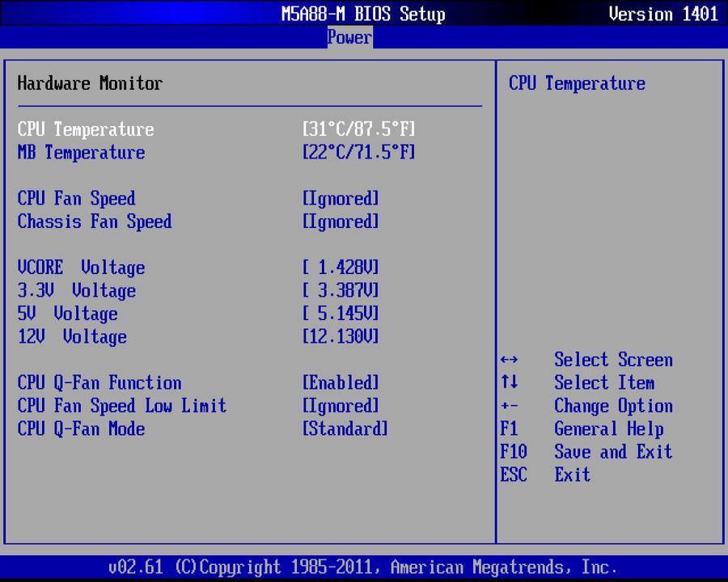Open the 3.3V Voltage value 3.387V
Image resolution: width=728 pixels, height=582 pixels.
tap(341, 290)
